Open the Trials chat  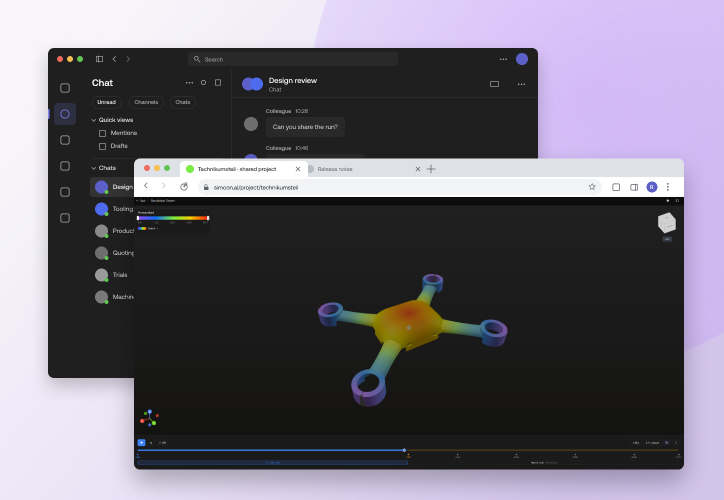point(113,275)
